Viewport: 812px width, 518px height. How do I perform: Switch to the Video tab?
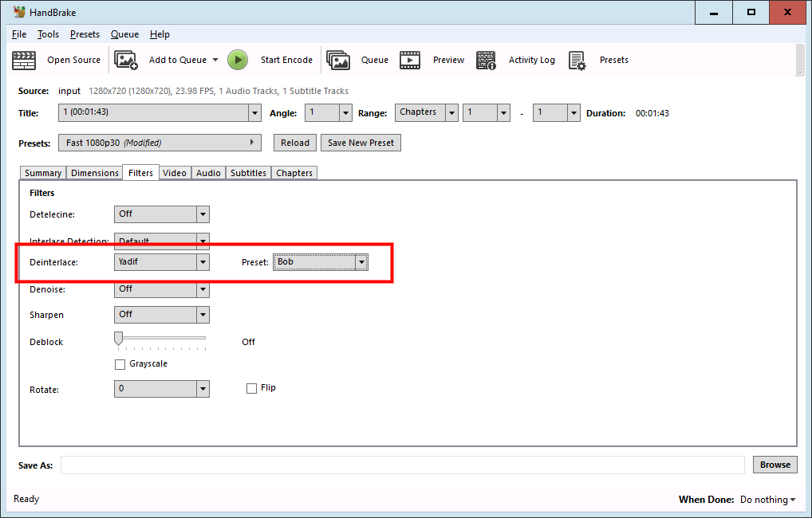coord(175,173)
